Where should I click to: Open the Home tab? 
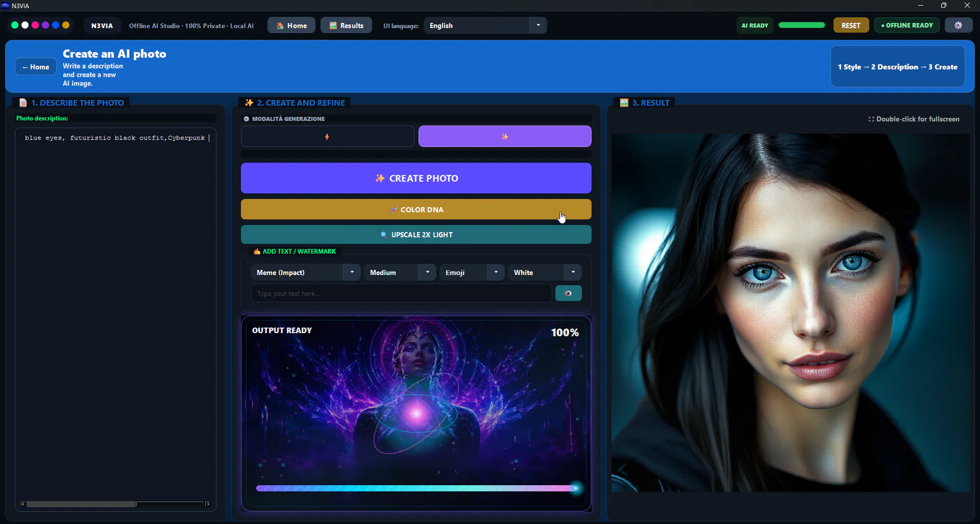click(291, 26)
